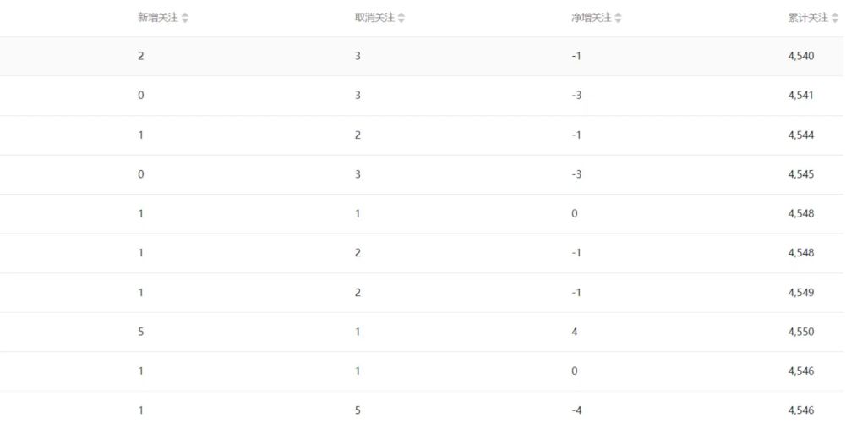The height and width of the screenshot is (429, 868).
Task: Toggle the sort arrows beside 累计关注
Action: (835, 19)
